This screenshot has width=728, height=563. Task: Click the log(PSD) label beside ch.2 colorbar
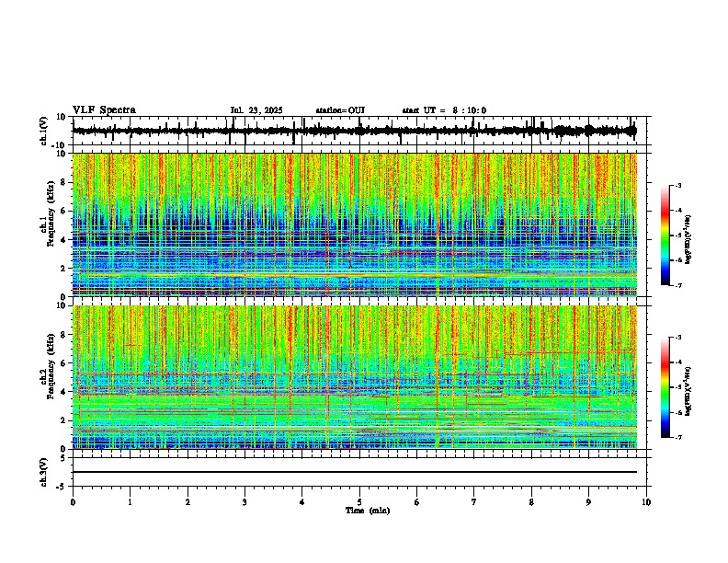(x=688, y=391)
